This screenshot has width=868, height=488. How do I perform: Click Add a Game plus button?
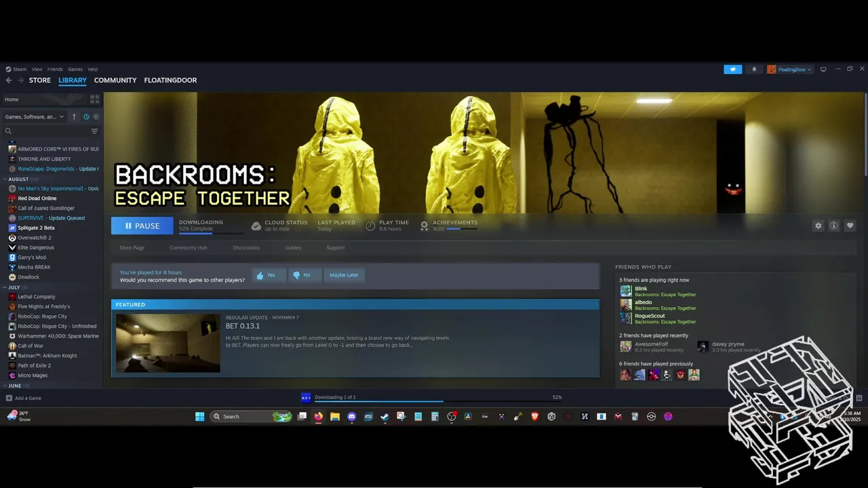[24, 398]
